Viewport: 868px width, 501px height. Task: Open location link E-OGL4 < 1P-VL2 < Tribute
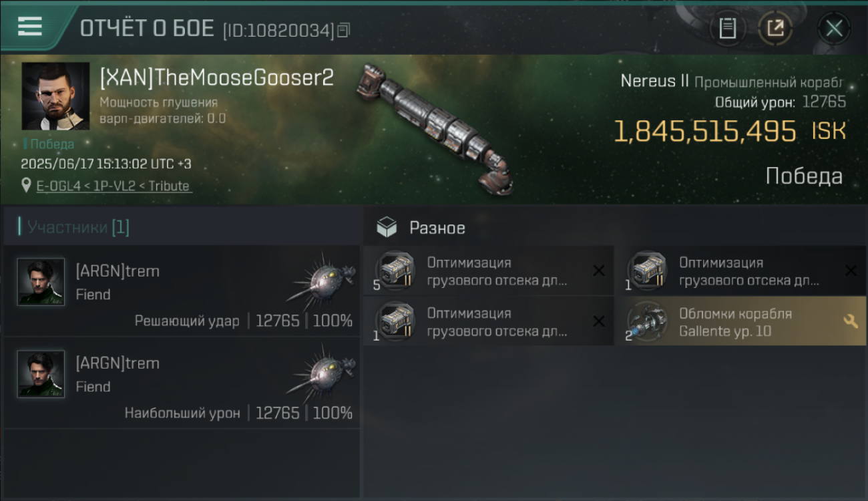tap(114, 186)
